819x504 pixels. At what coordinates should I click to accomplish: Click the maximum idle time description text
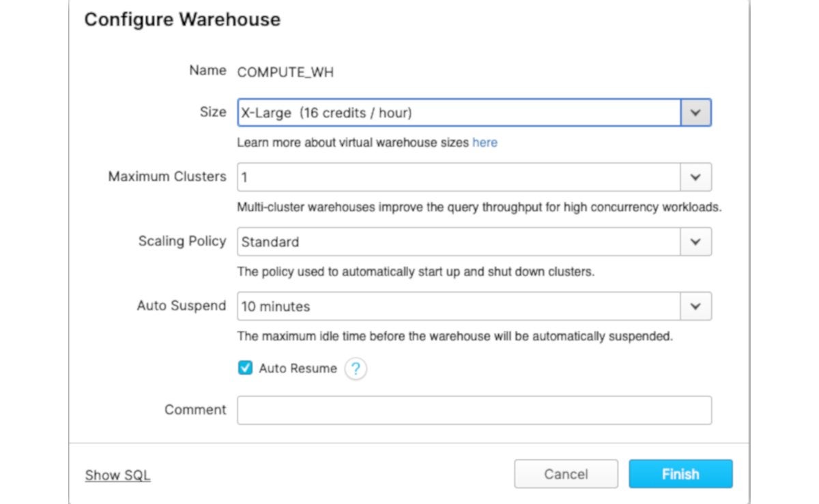(x=455, y=336)
